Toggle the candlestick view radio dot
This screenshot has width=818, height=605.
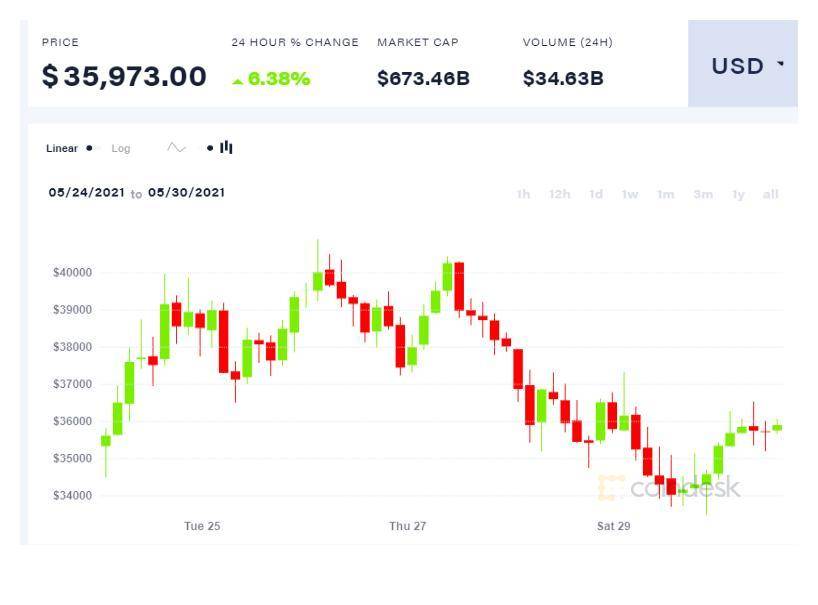coord(210,147)
